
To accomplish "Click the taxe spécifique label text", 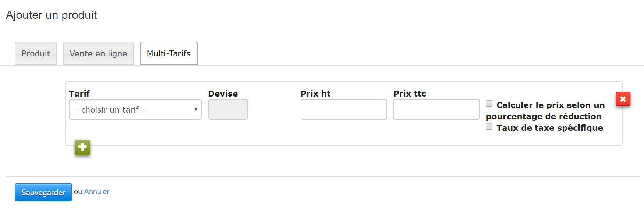I will coord(550,128).
